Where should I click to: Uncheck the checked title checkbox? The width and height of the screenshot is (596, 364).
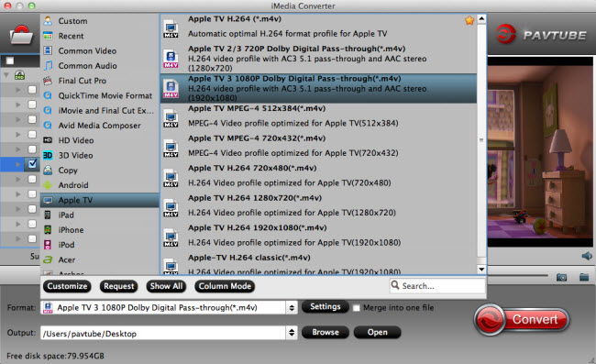(32, 164)
